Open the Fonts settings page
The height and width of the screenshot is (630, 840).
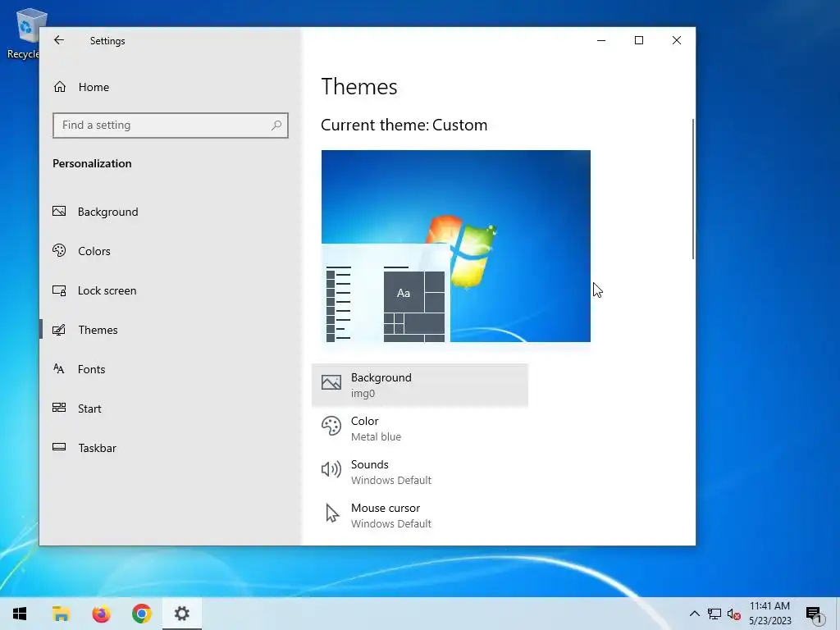click(x=171, y=369)
